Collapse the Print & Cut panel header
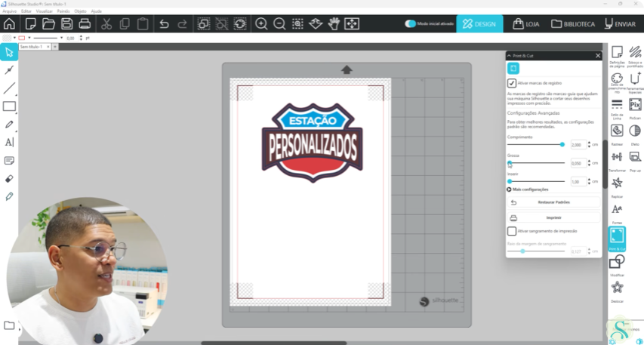The height and width of the screenshot is (345, 644). click(510, 55)
